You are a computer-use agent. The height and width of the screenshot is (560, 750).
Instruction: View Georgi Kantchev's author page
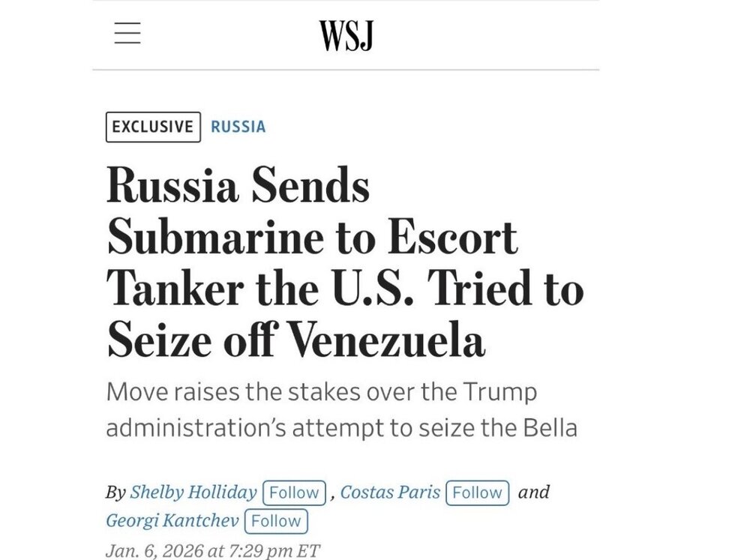(x=172, y=521)
